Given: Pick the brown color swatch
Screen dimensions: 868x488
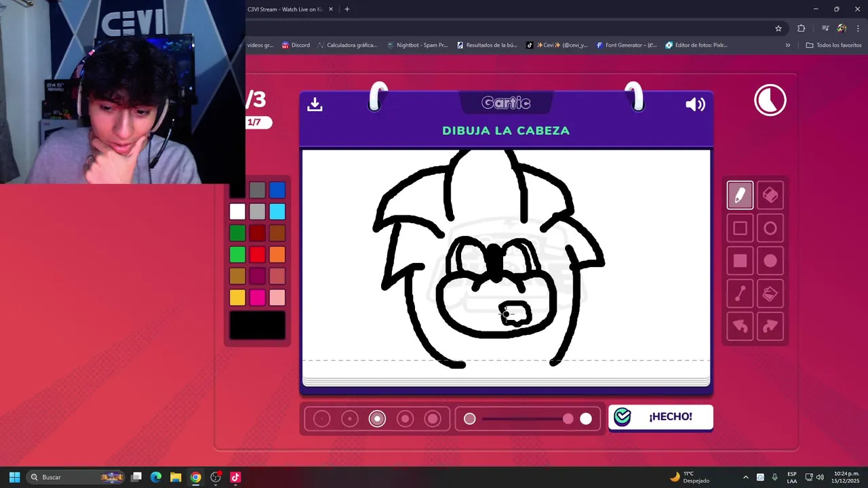Looking at the screenshot, I should 277,233.
